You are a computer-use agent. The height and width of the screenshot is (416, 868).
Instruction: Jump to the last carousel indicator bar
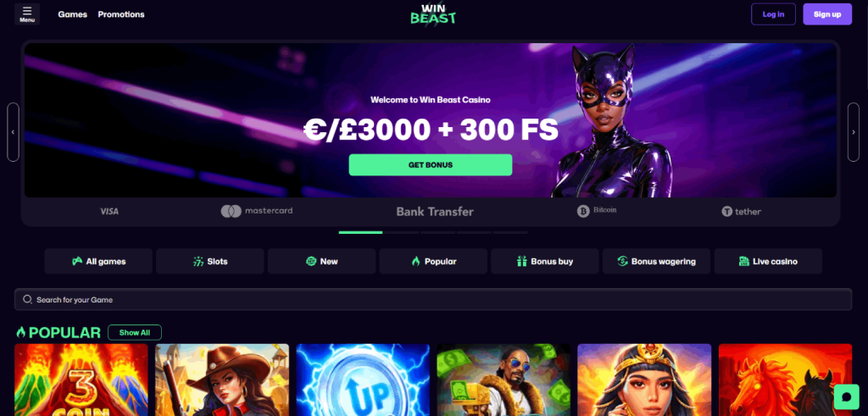[x=510, y=232]
